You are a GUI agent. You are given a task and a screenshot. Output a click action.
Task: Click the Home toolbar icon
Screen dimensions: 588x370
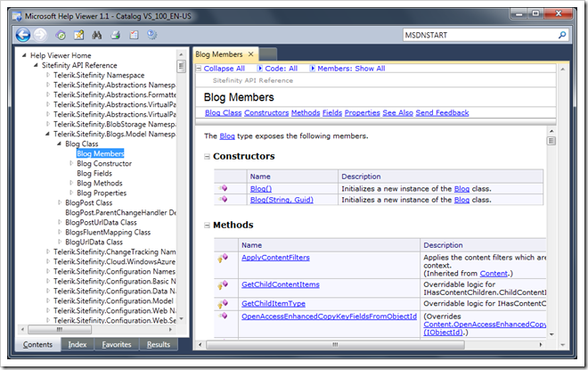pos(61,35)
